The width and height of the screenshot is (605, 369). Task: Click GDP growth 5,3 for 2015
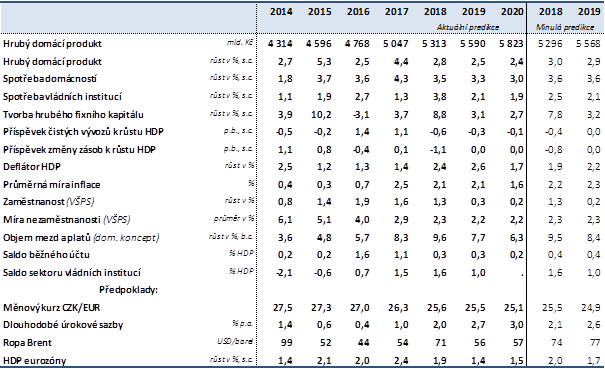(324, 62)
